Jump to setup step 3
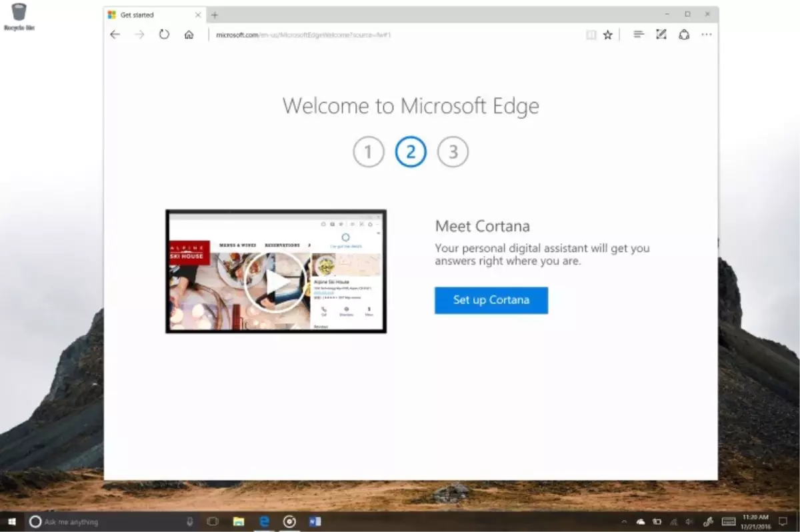800x532 pixels. (453, 151)
